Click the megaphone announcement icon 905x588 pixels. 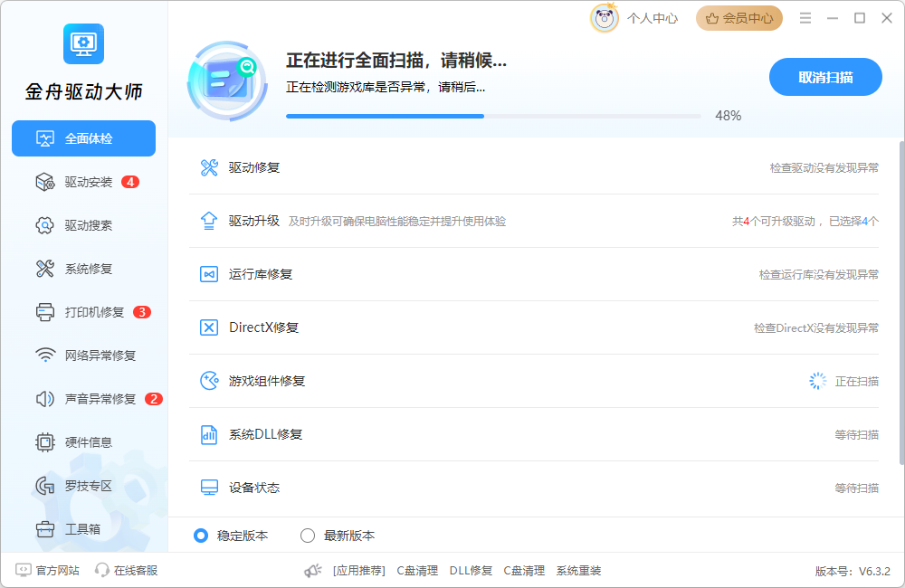[x=313, y=571]
